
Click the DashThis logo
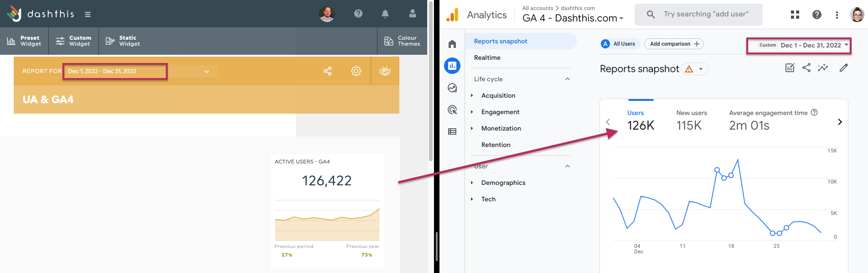click(x=40, y=14)
